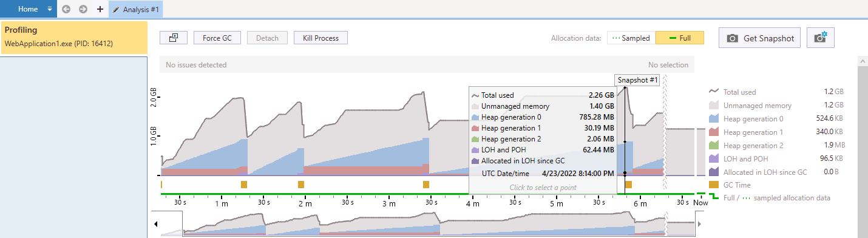The image size is (868, 238).
Task: Select WebApplication1.exe profiling session
Action: click(74, 37)
